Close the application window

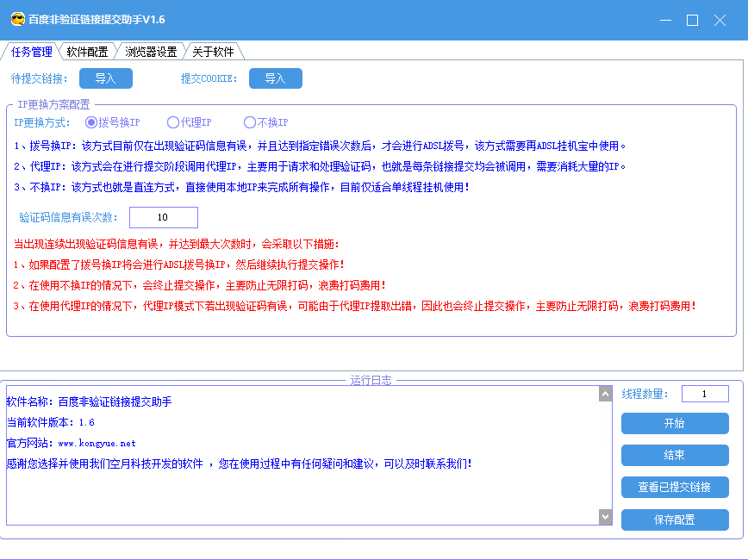720,20
